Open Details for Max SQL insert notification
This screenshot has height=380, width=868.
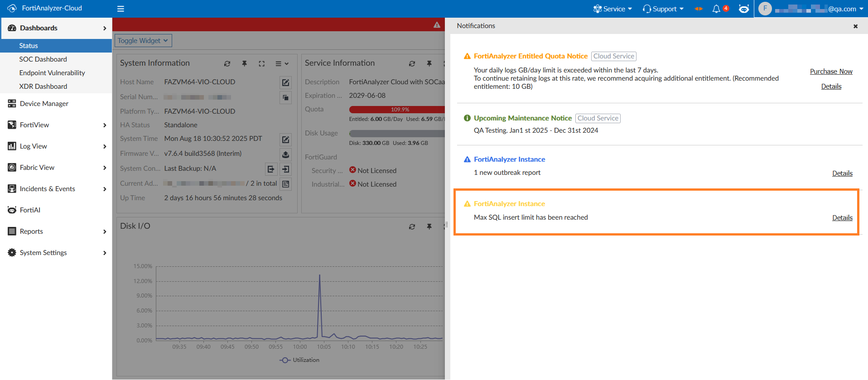[842, 218]
